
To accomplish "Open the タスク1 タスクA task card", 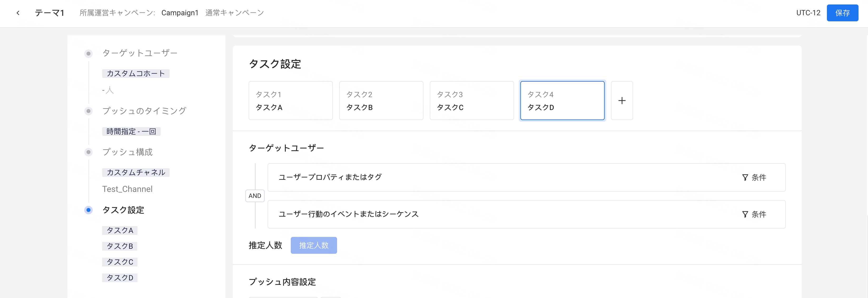I will 290,100.
